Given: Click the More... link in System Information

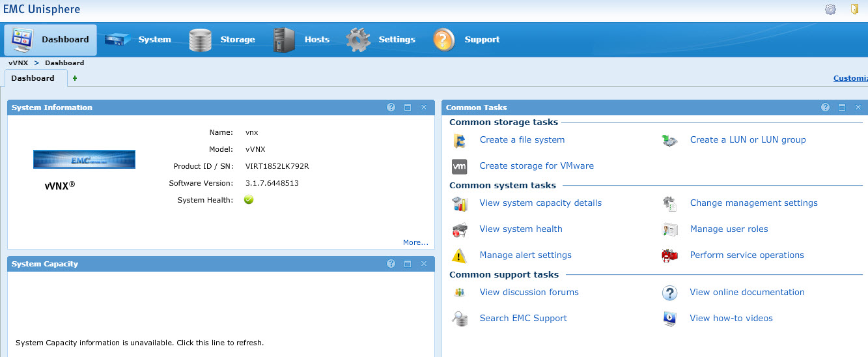Looking at the screenshot, I should tap(415, 242).
